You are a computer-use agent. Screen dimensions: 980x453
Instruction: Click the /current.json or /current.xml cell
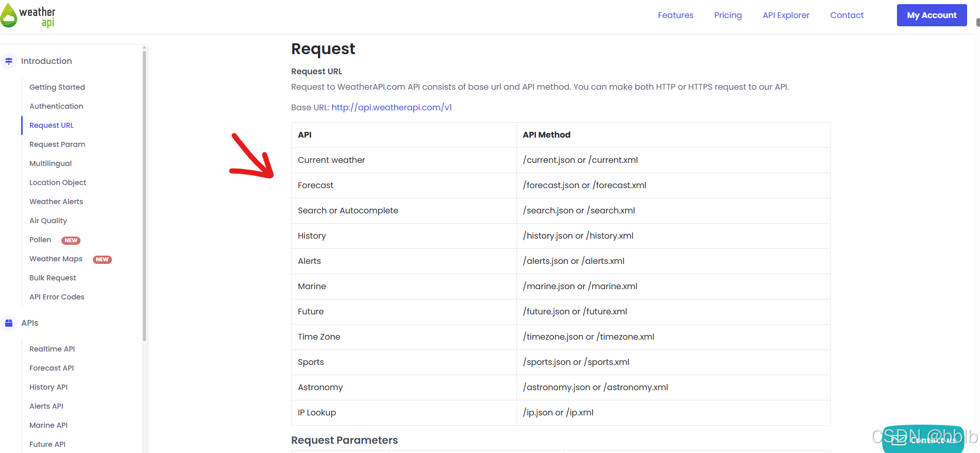pyautogui.click(x=673, y=160)
